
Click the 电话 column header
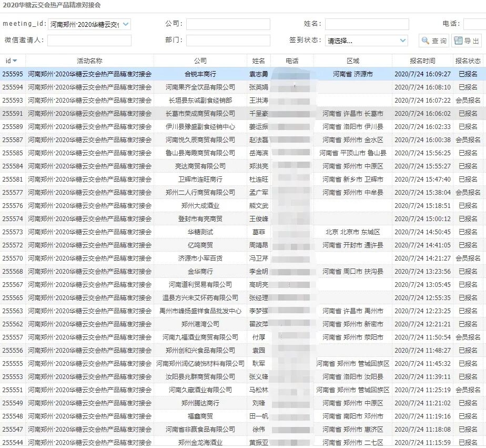tap(292, 61)
